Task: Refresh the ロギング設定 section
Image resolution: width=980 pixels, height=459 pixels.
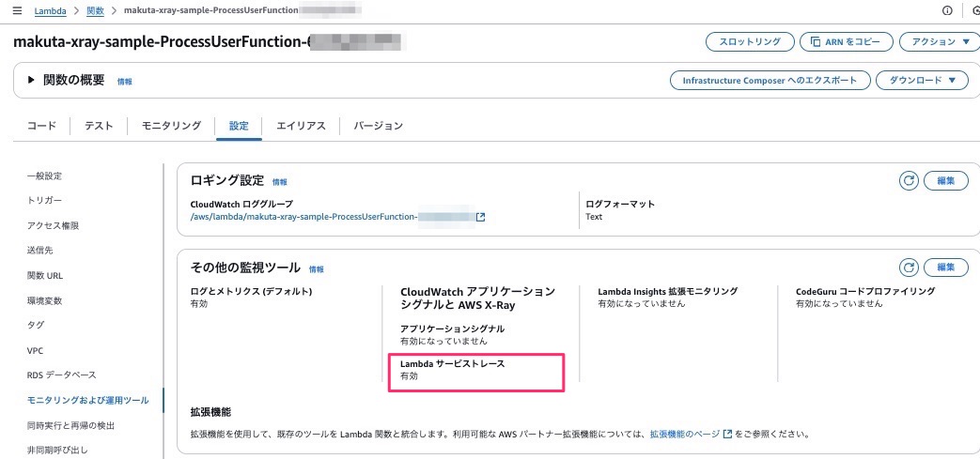Action: 909,181
